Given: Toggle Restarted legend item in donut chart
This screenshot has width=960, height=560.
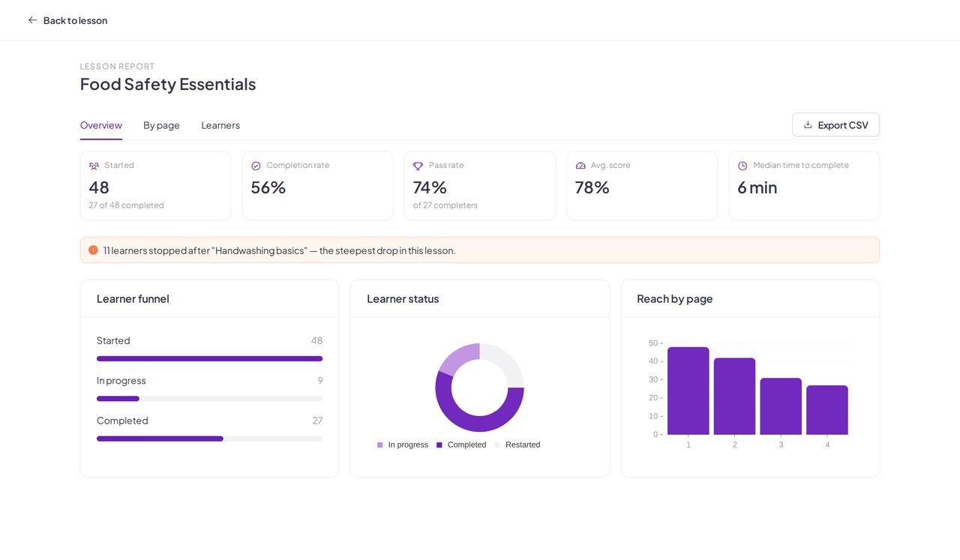Looking at the screenshot, I should coord(517,445).
